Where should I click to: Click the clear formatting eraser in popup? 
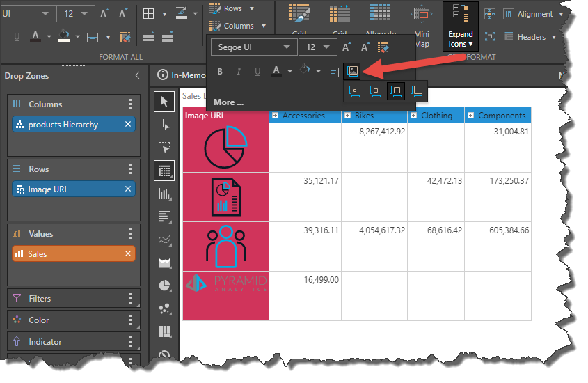[x=383, y=47]
